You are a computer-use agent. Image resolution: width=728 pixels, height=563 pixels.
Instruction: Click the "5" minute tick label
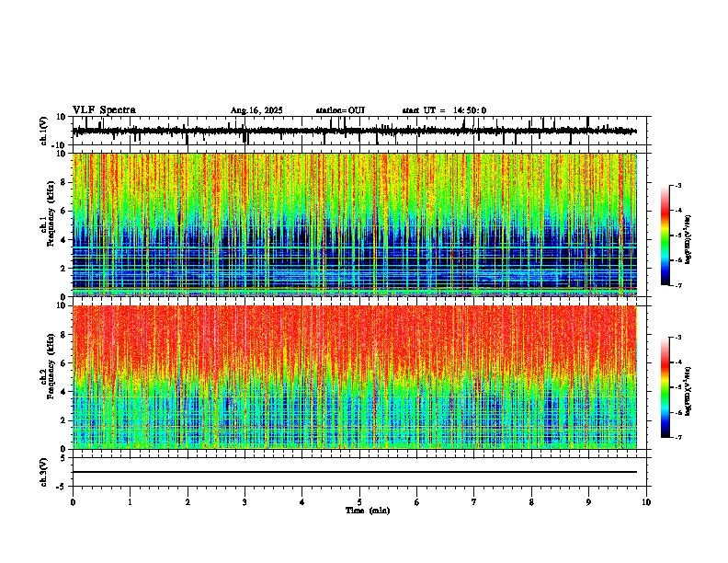tap(359, 502)
